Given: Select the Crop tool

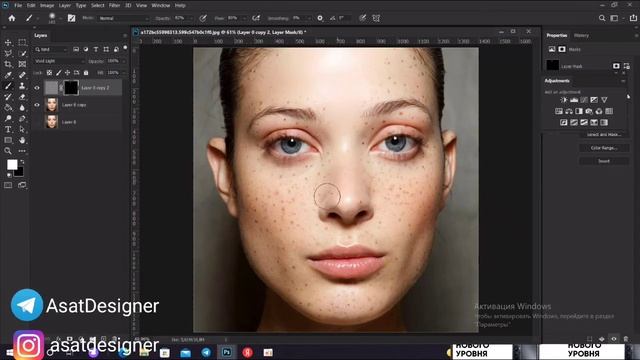Looking at the screenshot, I should click(8, 64).
